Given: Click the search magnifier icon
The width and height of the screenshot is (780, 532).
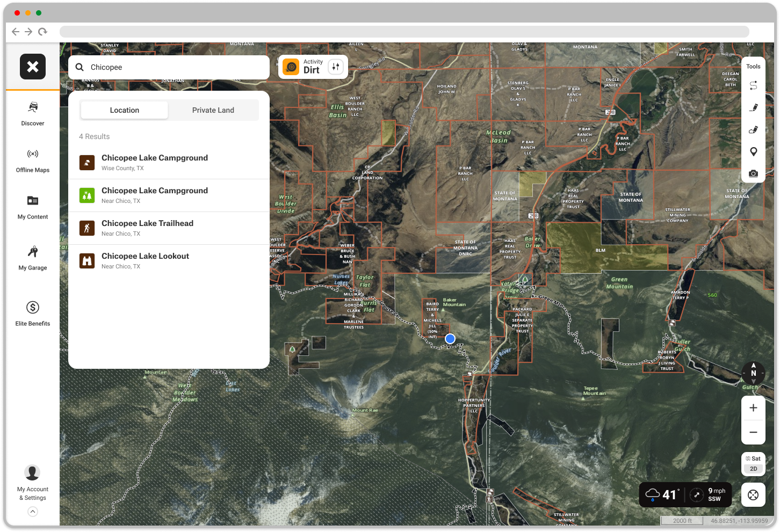Looking at the screenshot, I should 80,67.
